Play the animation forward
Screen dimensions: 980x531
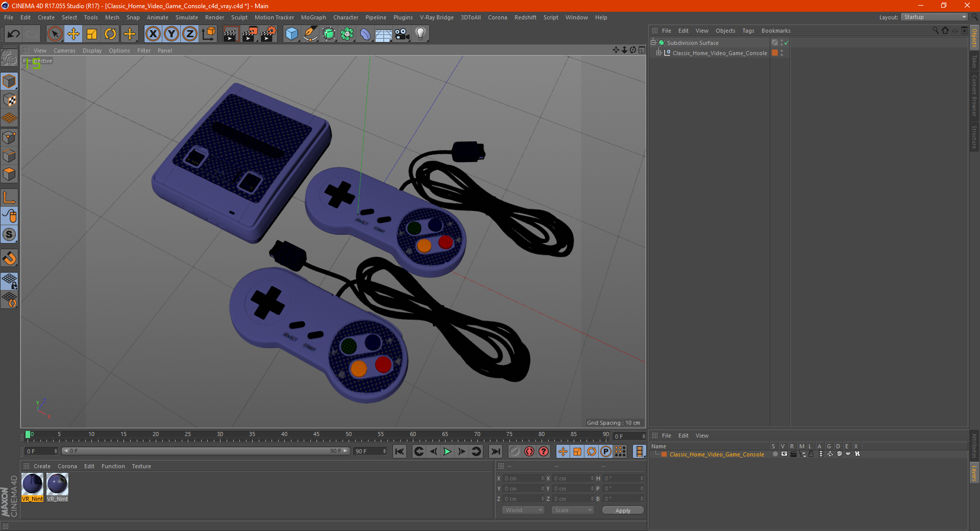tap(448, 451)
